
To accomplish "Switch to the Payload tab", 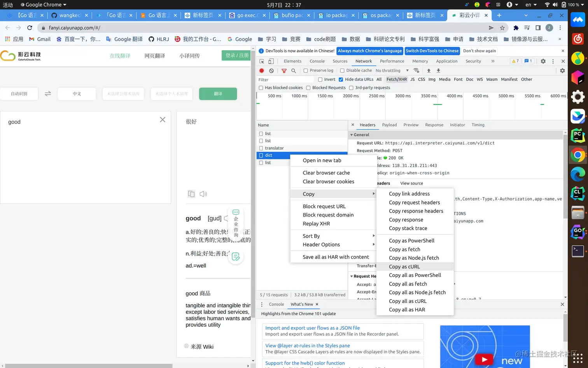I will click(x=389, y=125).
